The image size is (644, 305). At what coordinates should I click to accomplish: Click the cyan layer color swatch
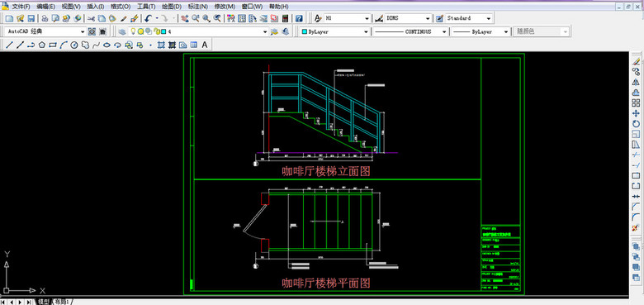[163, 31]
